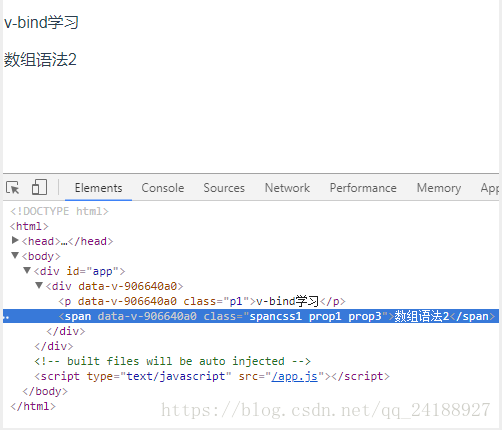
Task: Collapse the body element node
Action: pyautogui.click(x=15, y=256)
